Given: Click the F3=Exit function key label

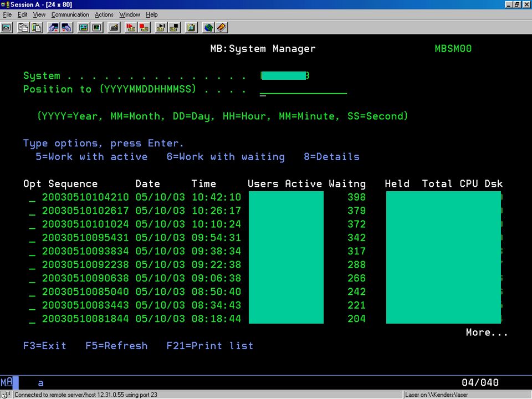Looking at the screenshot, I should [x=45, y=346].
